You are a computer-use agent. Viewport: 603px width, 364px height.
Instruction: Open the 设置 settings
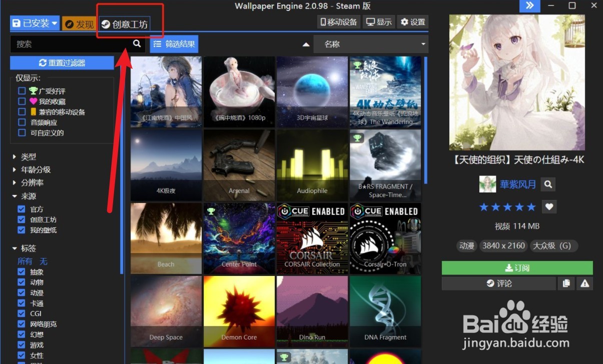point(413,22)
